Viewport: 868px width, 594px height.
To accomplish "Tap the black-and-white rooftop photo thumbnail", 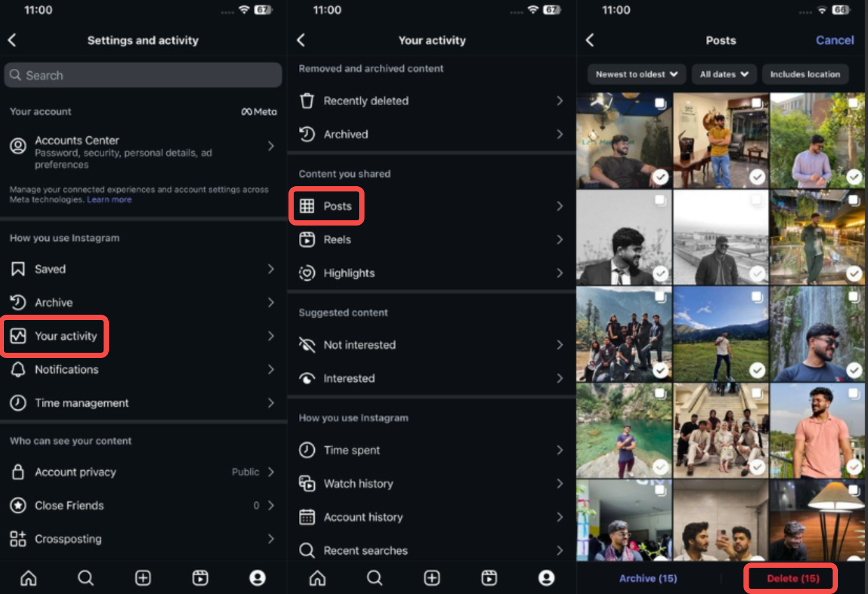I will tap(721, 237).
